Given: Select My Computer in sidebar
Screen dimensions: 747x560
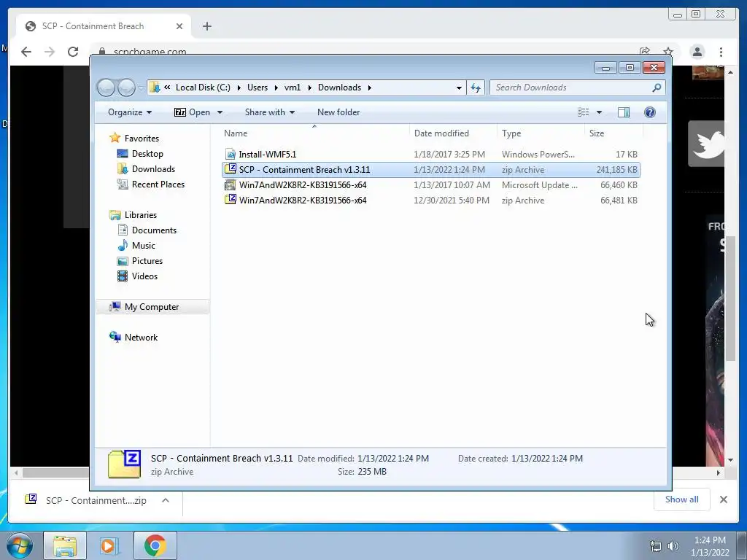Looking at the screenshot, I should [x=152, y=307].
